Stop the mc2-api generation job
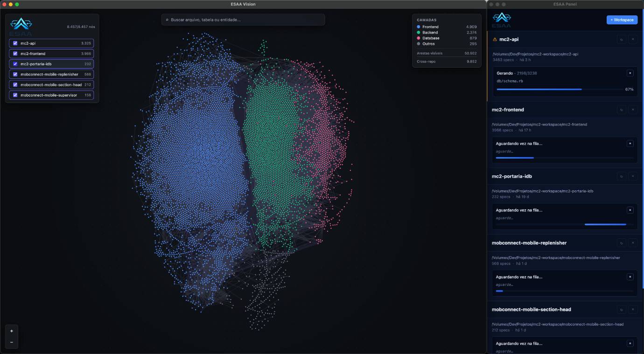The height and width of the screenshot is (354, 644). click(x=630, y=73)
